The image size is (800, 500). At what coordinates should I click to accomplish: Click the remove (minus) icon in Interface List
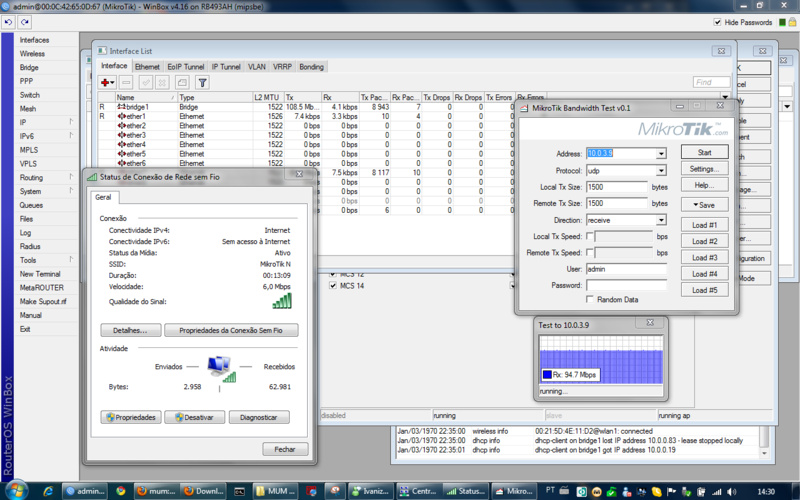click(126, 82)
